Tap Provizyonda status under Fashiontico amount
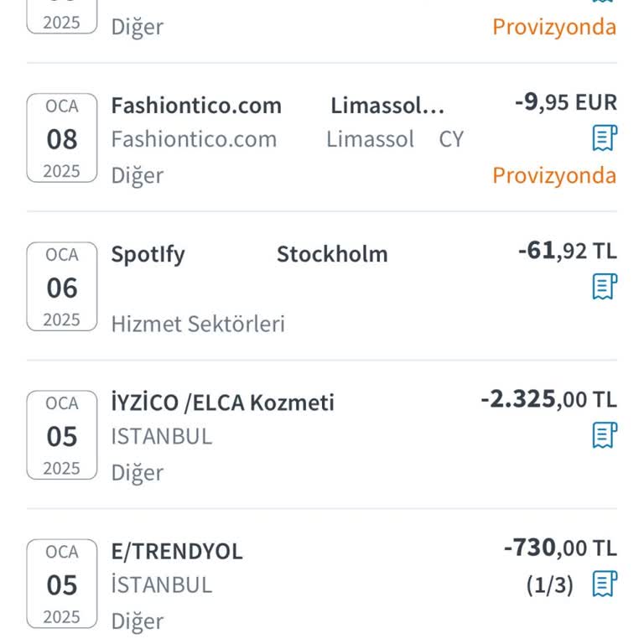The height and width of the screenshot is (644, 644). pyautogui.click(x=554, y=175)
